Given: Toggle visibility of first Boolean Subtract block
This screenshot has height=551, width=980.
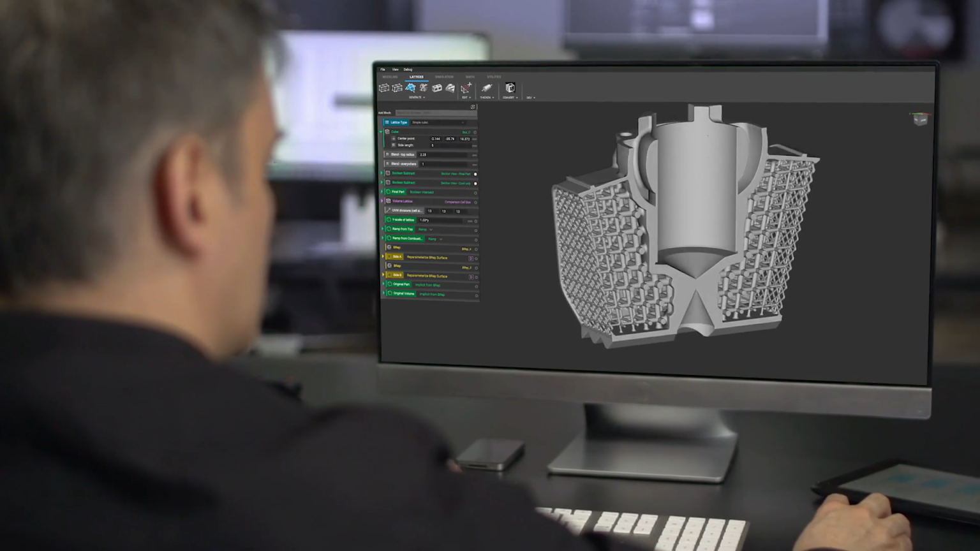Looking at the screenshot, I should [x=475, y=173].
